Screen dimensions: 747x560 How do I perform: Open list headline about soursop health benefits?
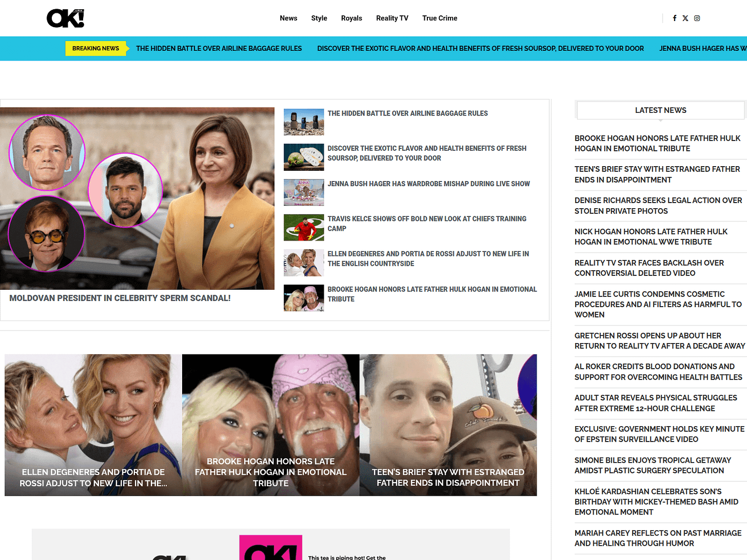click(427, 153)
